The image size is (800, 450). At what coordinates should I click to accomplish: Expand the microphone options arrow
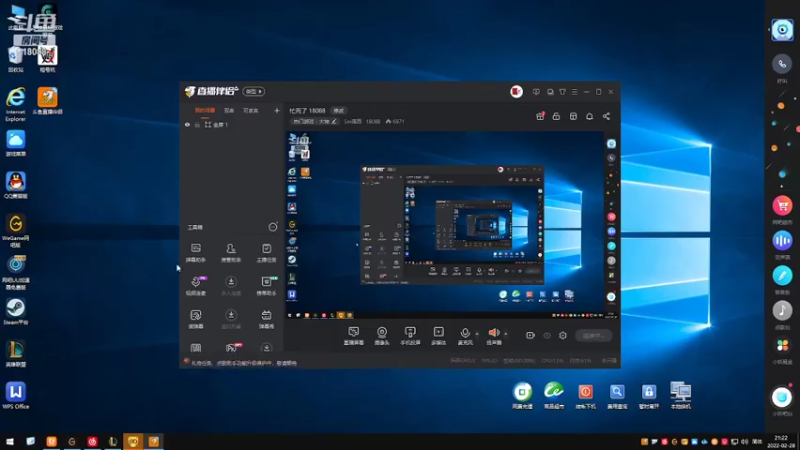(477, 333)
